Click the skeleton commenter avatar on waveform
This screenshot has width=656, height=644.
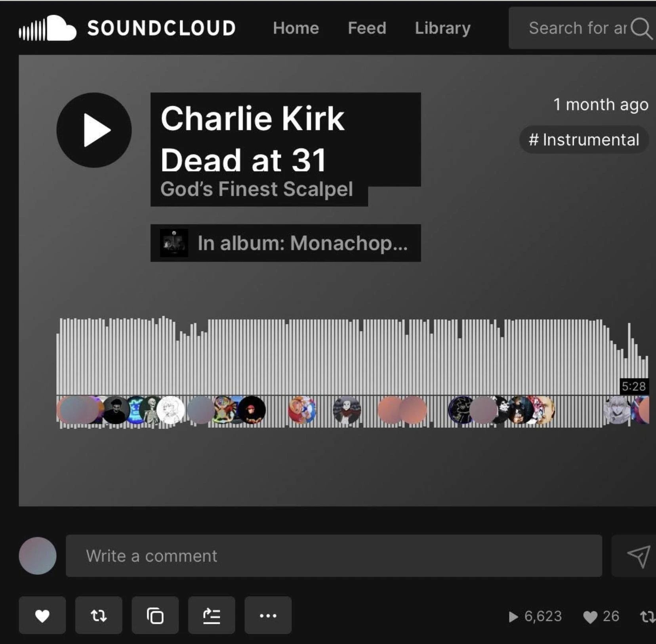[x=151, y=410]
